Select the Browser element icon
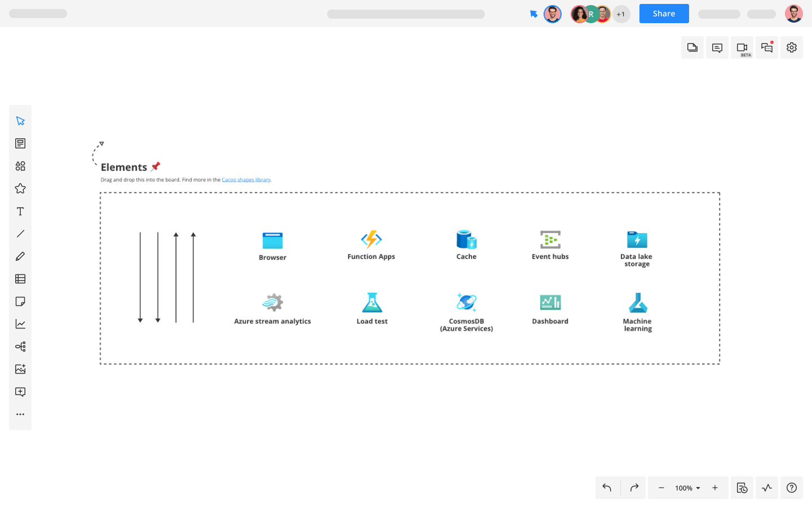 (x=272, y=240)
